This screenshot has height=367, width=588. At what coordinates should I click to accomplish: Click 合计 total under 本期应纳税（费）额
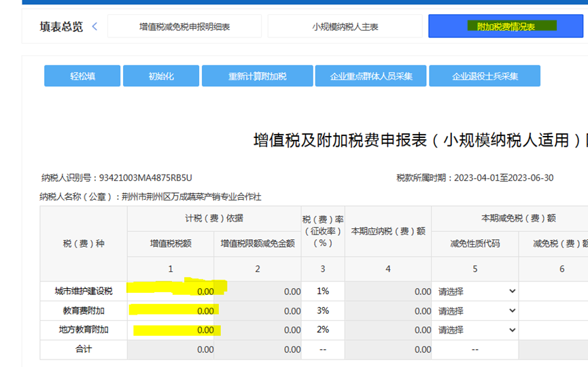click(x=388, y=349)
